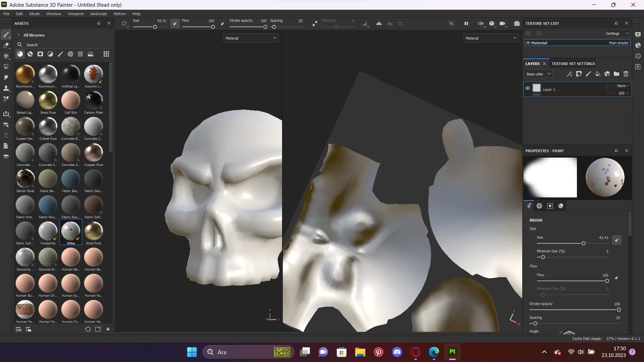This screenshot has width=644, height=362.
Task: Switch to Texture Set Settings tab
Action: tap(573, 64)
